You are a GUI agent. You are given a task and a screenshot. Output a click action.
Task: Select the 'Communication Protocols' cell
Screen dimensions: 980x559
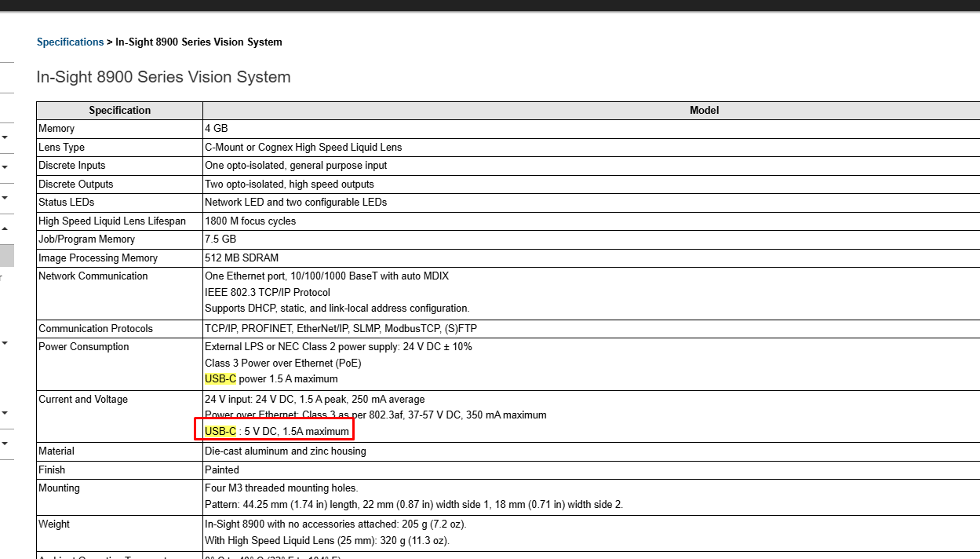pos(119,328)
